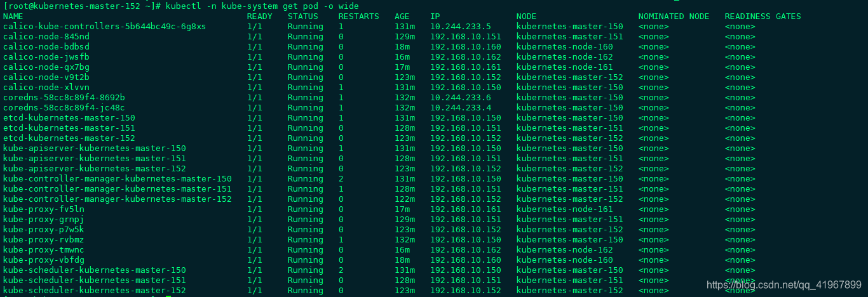Select pod name kube-proxy-rvbmz
Viewport: 868px width, 297px height.
click(44, 239)
